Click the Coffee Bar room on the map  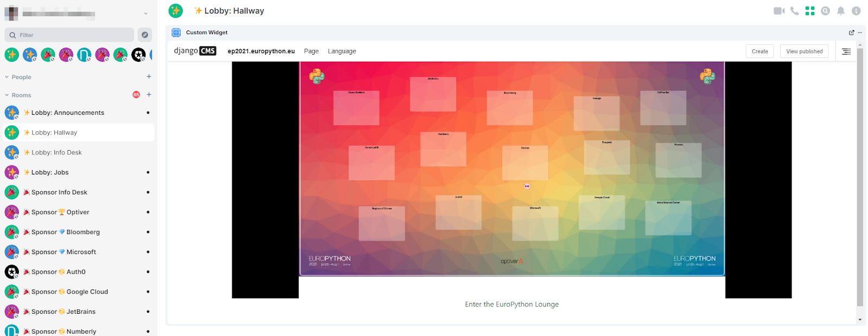pos(663,108)
